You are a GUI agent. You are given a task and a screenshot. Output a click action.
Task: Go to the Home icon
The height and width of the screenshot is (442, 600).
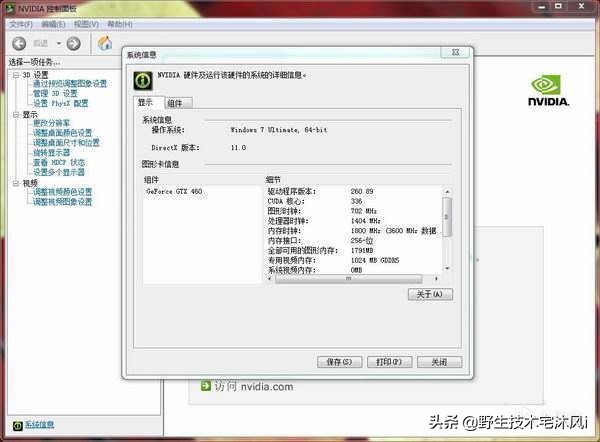105,43
